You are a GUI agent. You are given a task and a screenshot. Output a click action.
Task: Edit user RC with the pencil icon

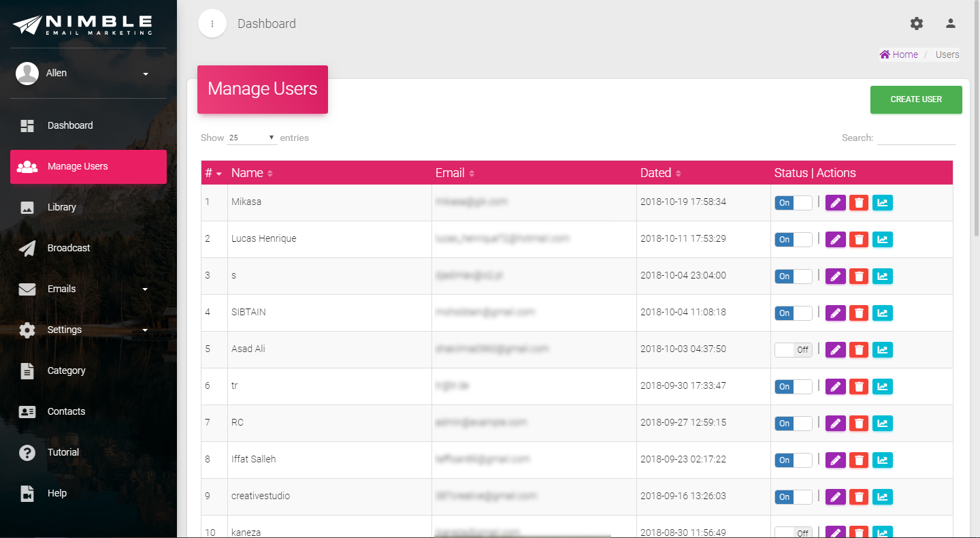tap(836, 424)
